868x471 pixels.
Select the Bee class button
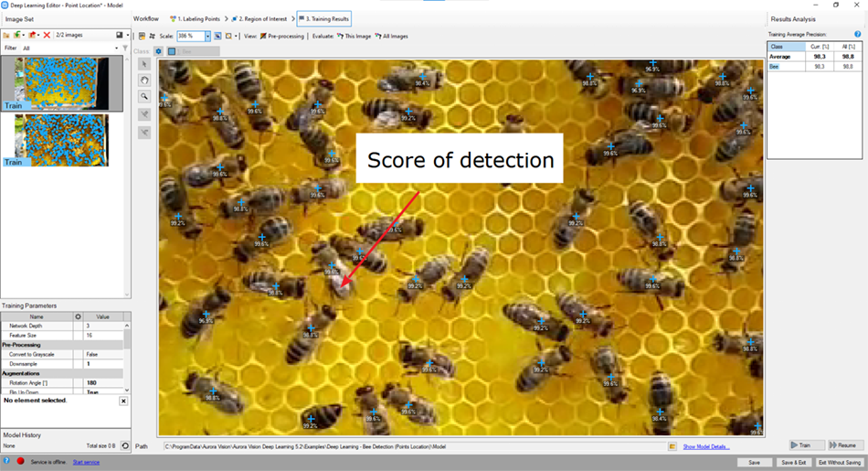(x=193, y=51)
